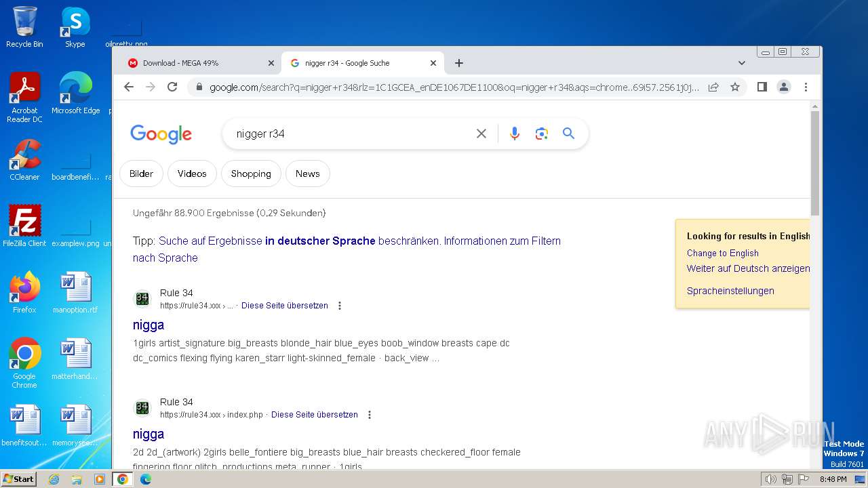868x488 pixels.
Task: Filter results by Shopping
Action: [251, 174]
